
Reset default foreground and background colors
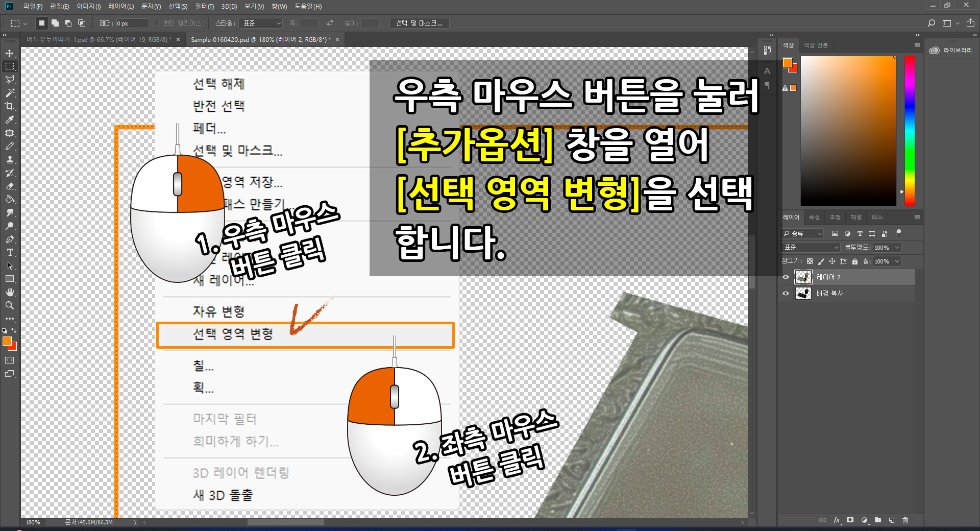[5, 331]
